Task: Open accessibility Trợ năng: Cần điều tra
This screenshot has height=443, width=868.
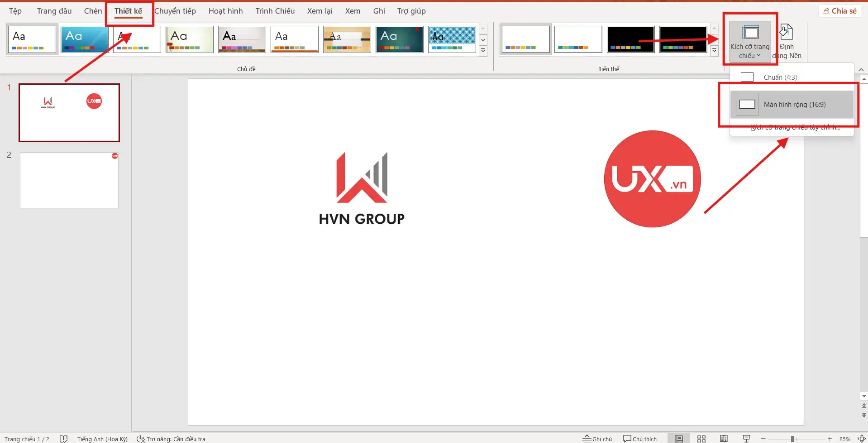Action: [x=171, y=439]
